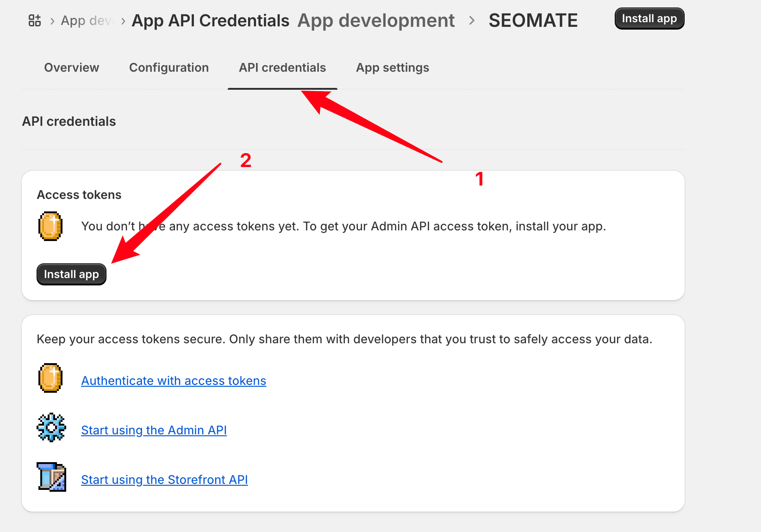Click the apps grid icon in the breadcrumb bar
Image resolution: width=761 pixels, height=532 pixels.
click(x=34, y=20)
